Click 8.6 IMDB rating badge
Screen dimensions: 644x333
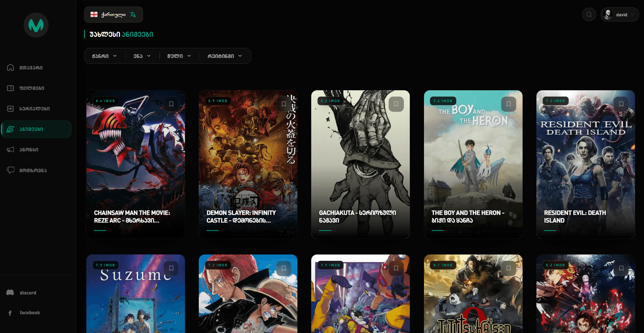(x=105, y=101)
